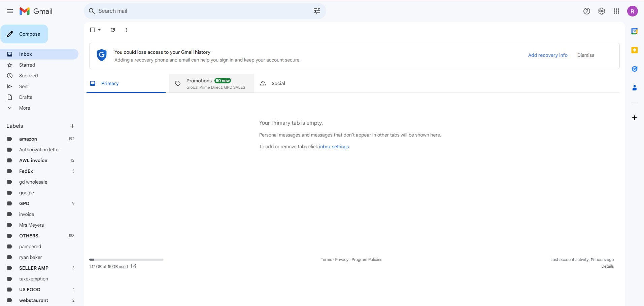Open storage management external link icon
This screenshot has width=644, height=306.
click(134, 266)
